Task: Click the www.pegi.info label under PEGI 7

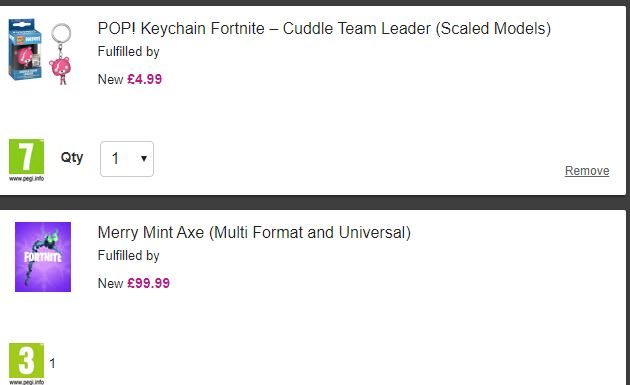Action: tap(27, 178)
